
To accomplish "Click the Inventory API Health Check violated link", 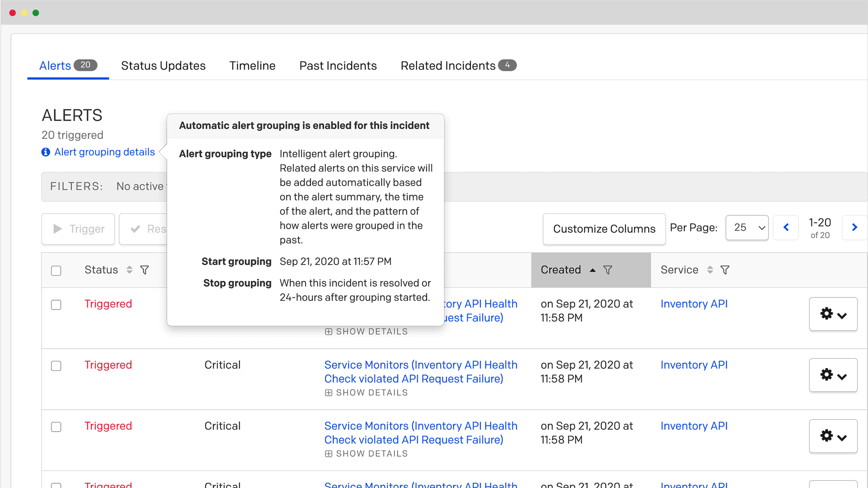I will point(420,371).
